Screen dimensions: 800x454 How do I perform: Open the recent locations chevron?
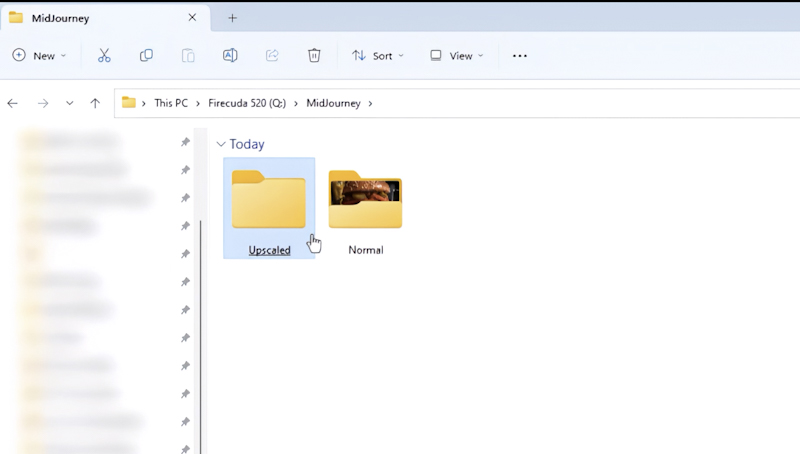[x=69, y=104]
